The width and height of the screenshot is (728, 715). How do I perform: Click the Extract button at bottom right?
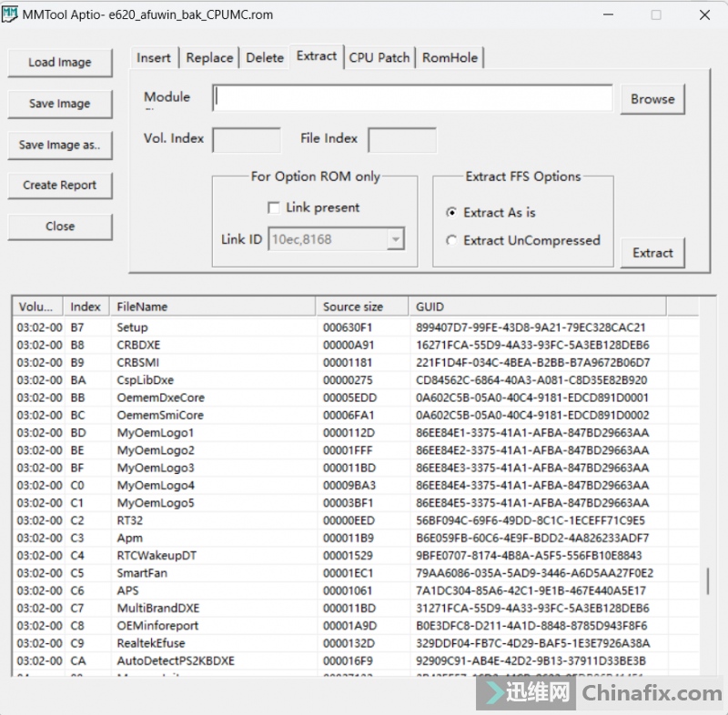[652, 253]
